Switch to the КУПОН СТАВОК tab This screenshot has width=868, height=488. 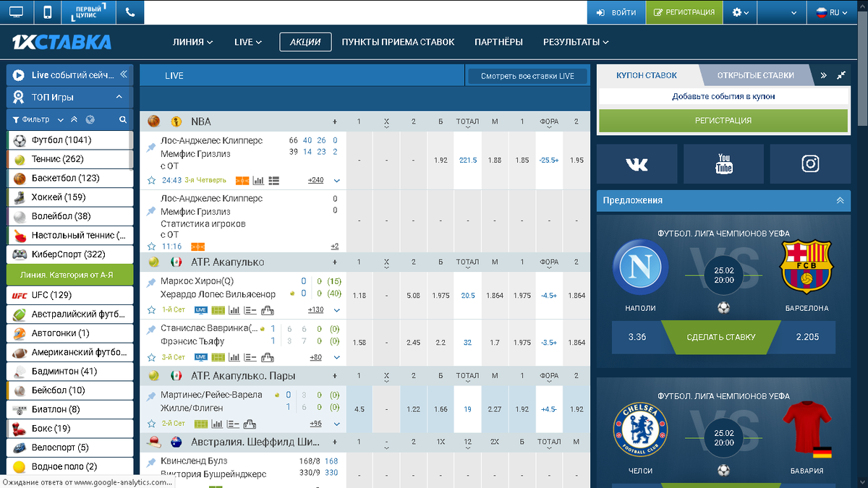[647, 75]
